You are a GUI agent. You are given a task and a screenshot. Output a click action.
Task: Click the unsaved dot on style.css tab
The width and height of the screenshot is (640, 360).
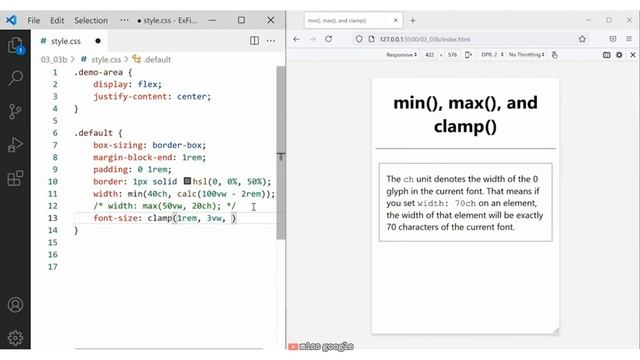point(98,41)
